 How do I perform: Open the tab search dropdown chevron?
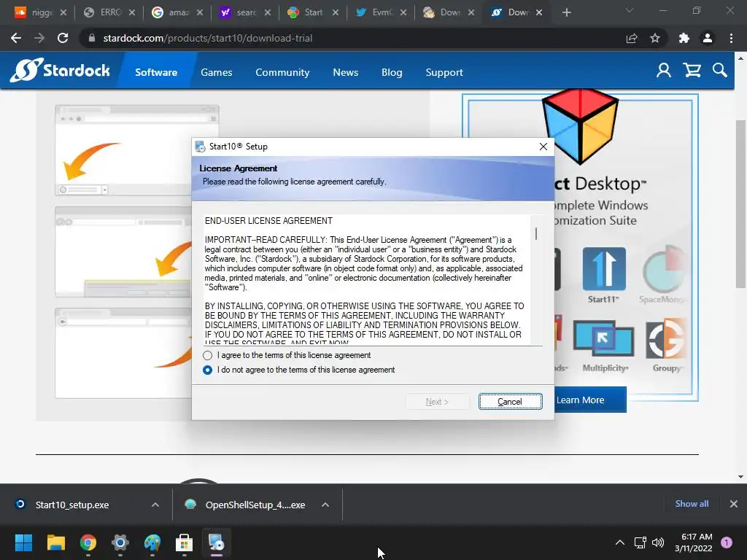tap(630, 10)
